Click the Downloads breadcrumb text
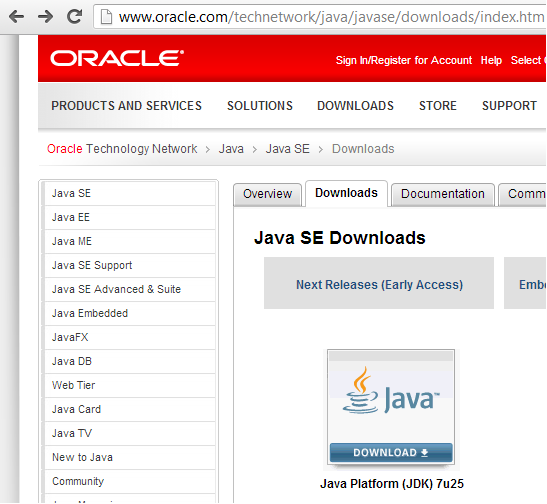The width and height of the screenshot is (547, 504). click(363, 149)
